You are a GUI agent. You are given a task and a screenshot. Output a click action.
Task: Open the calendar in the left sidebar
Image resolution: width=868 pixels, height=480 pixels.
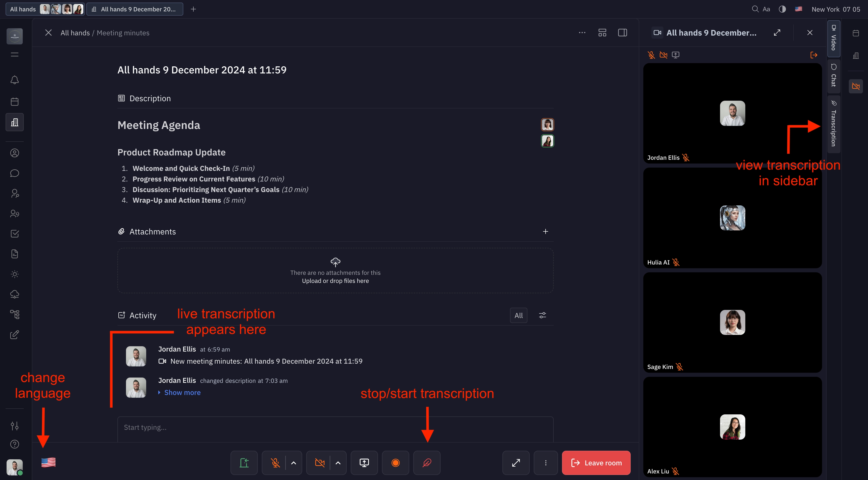14,101
